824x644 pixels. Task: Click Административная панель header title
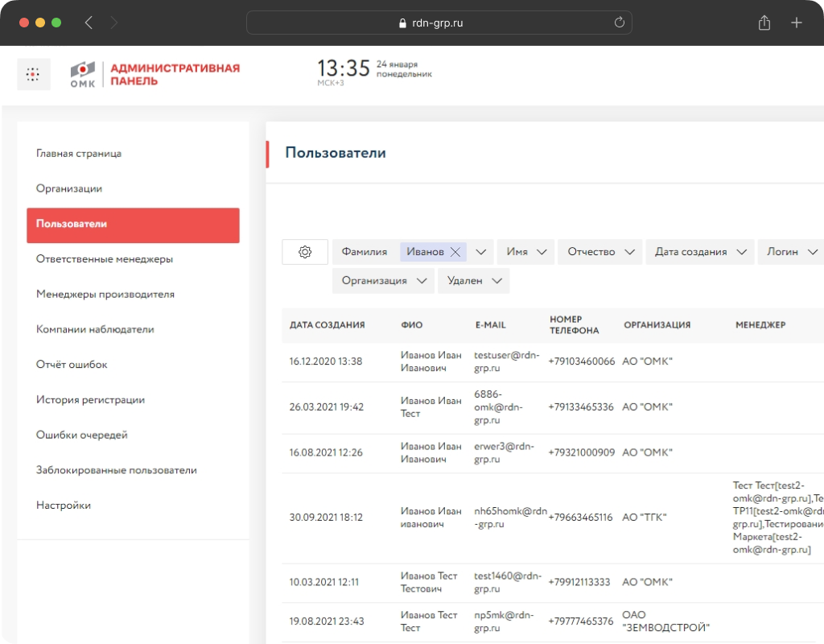coord(175,75)
